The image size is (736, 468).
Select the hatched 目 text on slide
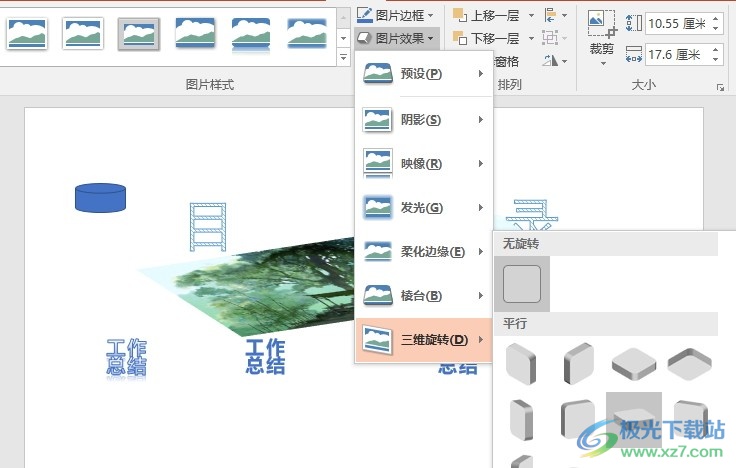pyautogui.click(x=208, y=227)
